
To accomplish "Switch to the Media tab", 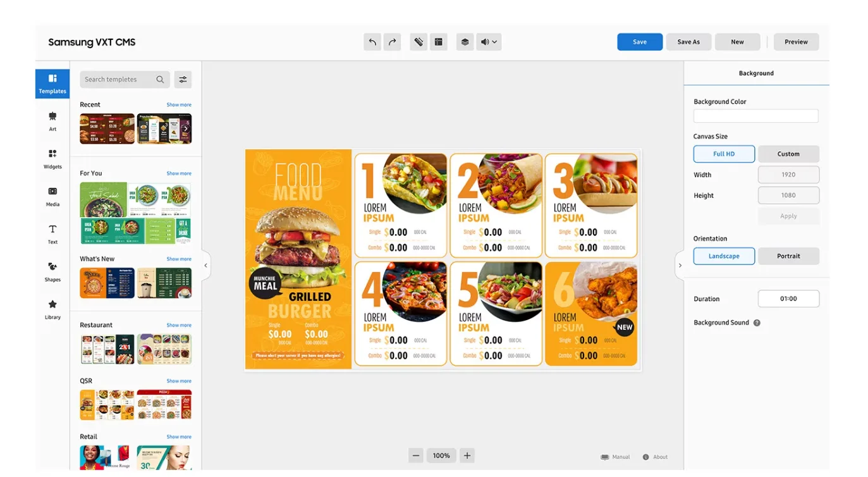I will click(x=52, y=196).
